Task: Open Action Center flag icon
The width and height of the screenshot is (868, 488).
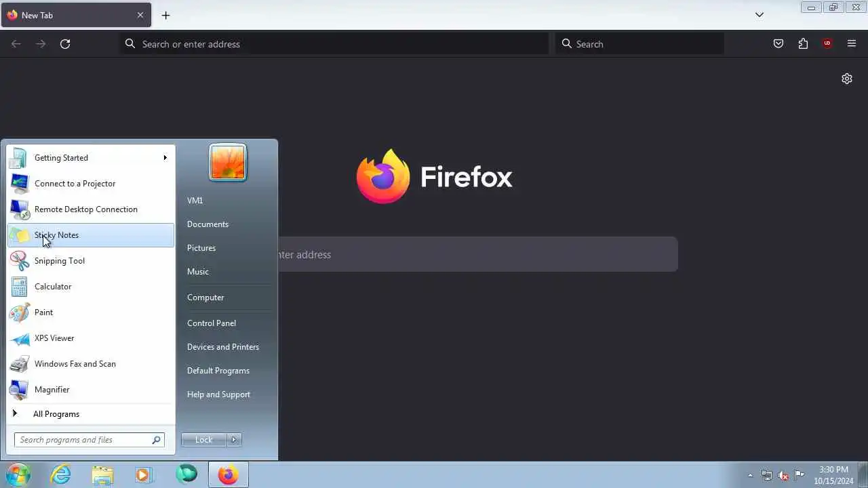Action: (x=800, y=474)
